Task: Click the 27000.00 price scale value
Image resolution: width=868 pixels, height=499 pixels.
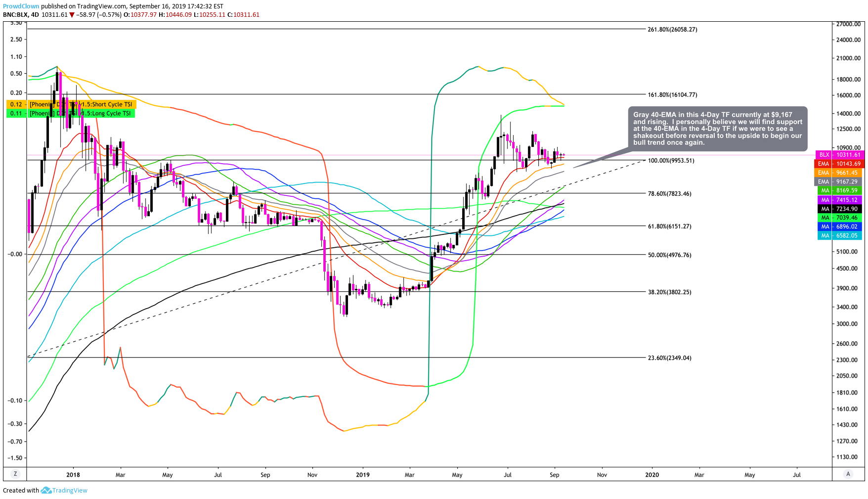Action: tap(848, 24)
